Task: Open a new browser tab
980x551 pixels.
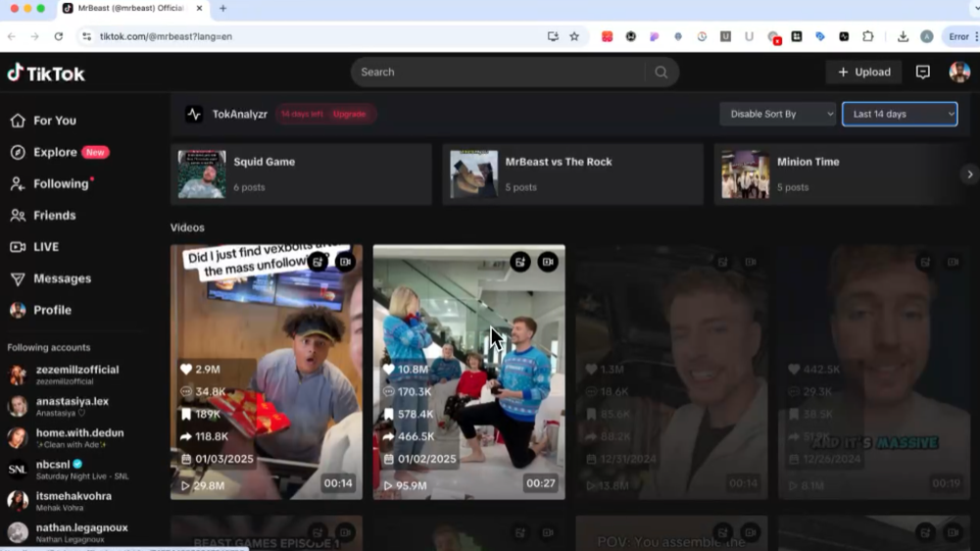Action: pyautogui.click(x=223, y=9)
